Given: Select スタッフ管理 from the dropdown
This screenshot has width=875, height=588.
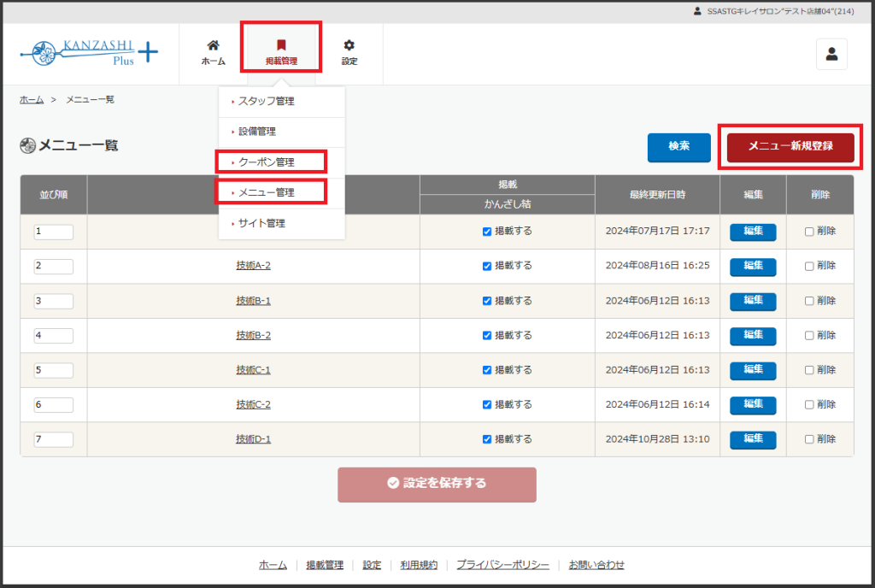Looking at the screenshot, I should tap(266, 102).
